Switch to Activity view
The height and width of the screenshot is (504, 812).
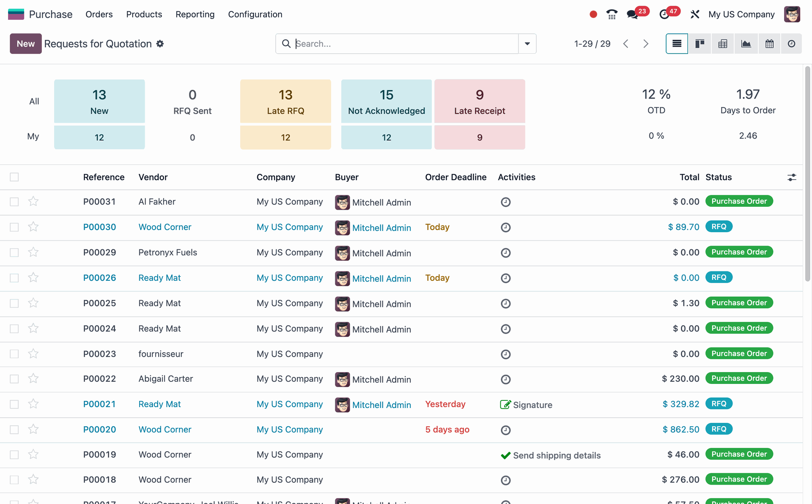(791, 44)
